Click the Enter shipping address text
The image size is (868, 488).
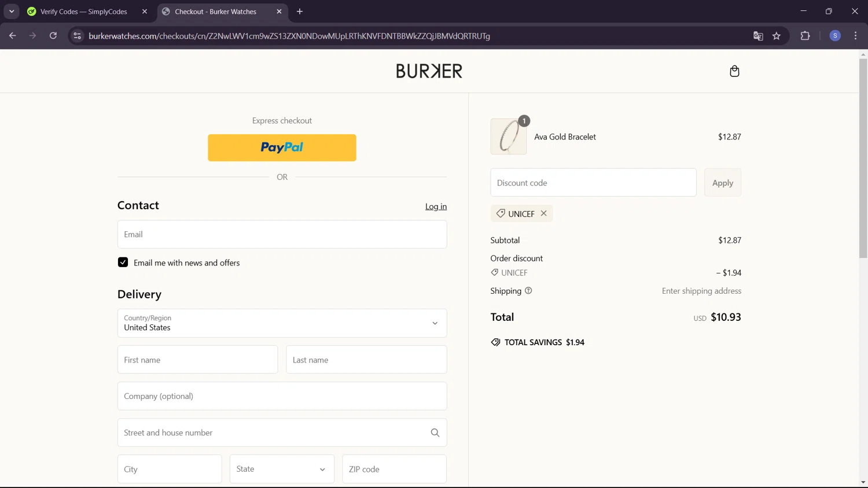point(701,291)
